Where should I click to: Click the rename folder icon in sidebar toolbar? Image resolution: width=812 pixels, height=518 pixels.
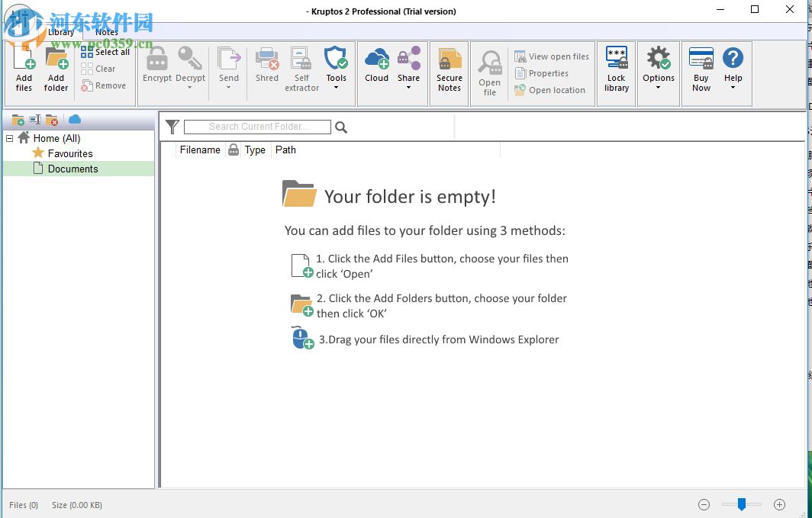pos(34,120)
